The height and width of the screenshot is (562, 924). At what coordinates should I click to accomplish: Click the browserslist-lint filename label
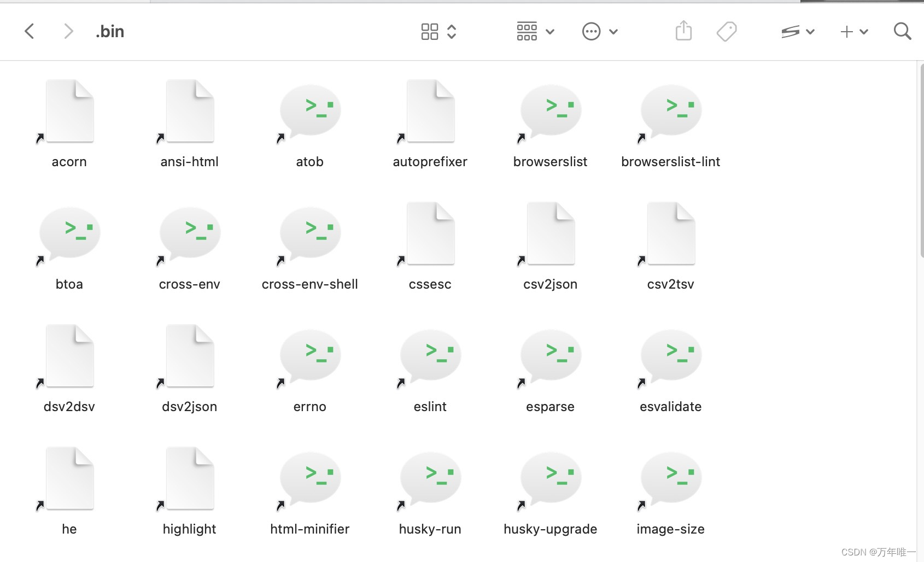pyautogui.click(x=671, y=162)
